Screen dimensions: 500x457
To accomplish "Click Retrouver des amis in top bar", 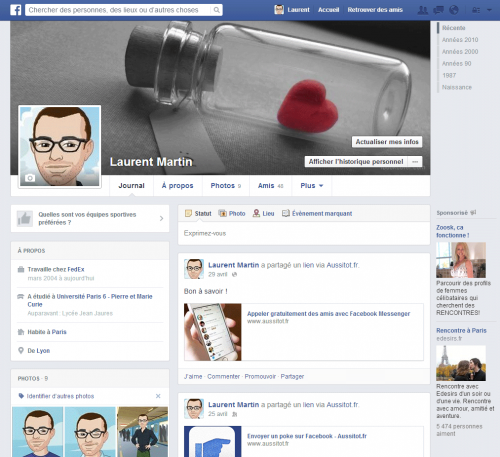I will 375,10.
